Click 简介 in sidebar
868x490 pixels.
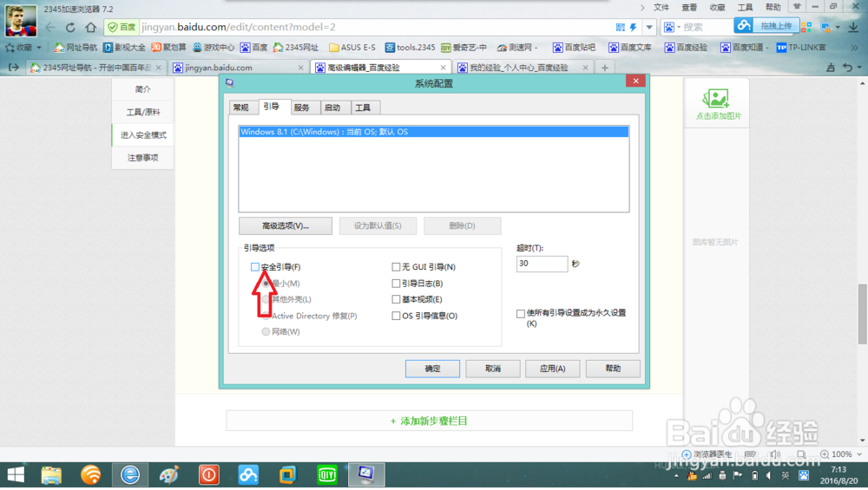(x=143, y=89)
